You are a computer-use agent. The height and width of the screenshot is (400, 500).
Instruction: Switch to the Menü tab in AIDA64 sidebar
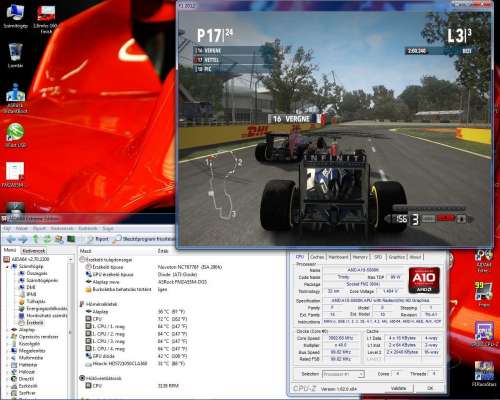[10, 250]
